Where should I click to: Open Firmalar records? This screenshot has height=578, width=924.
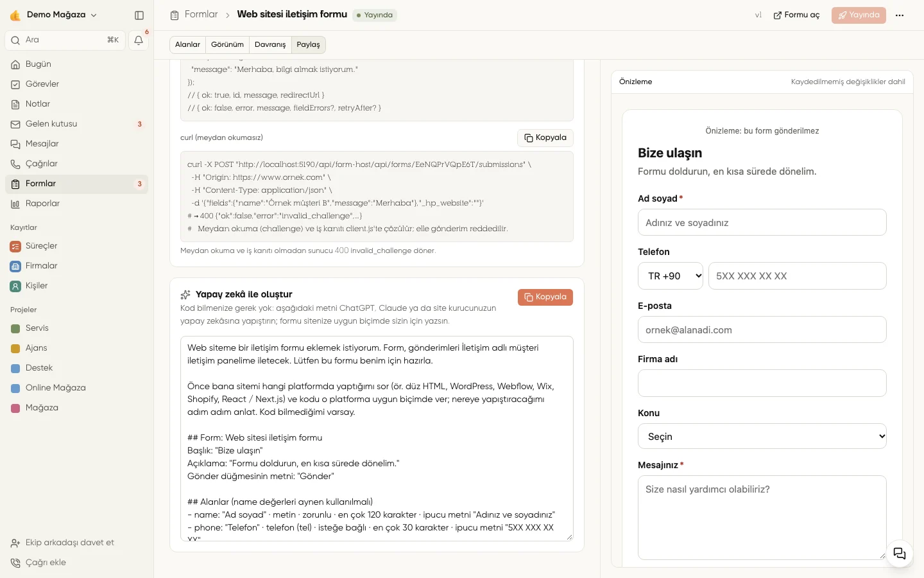click(x=76, y=266)
